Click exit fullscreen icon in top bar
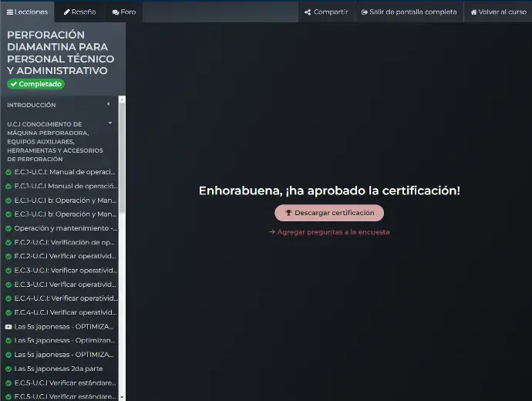532x401 pixels. click(x=364, y=12)
